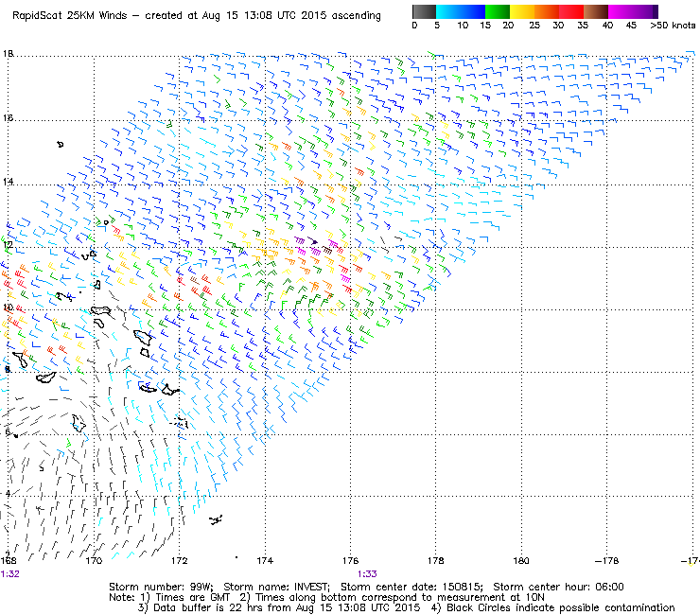Viewport: 700px width, 615px height.
Task: Click 'Aug 15 13:08 UTC 2015 ascending' in title
Action: coord(291,16)
